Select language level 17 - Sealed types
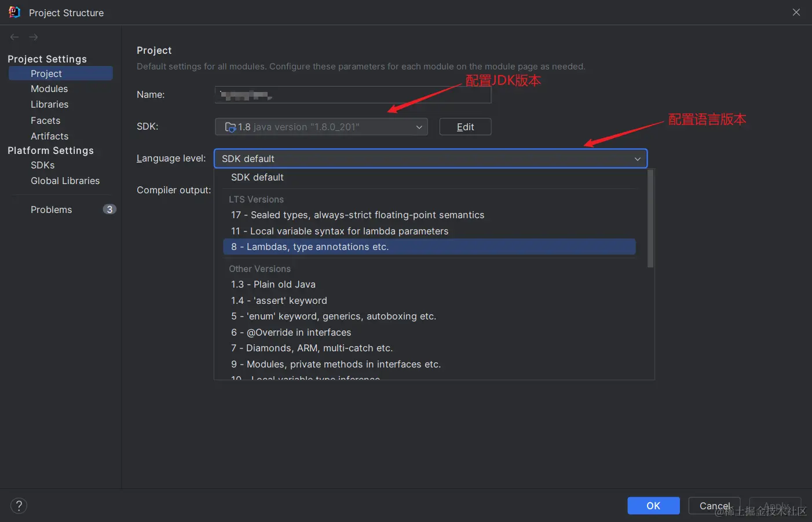This screenshot has height=522, width=812. point(430,215)
